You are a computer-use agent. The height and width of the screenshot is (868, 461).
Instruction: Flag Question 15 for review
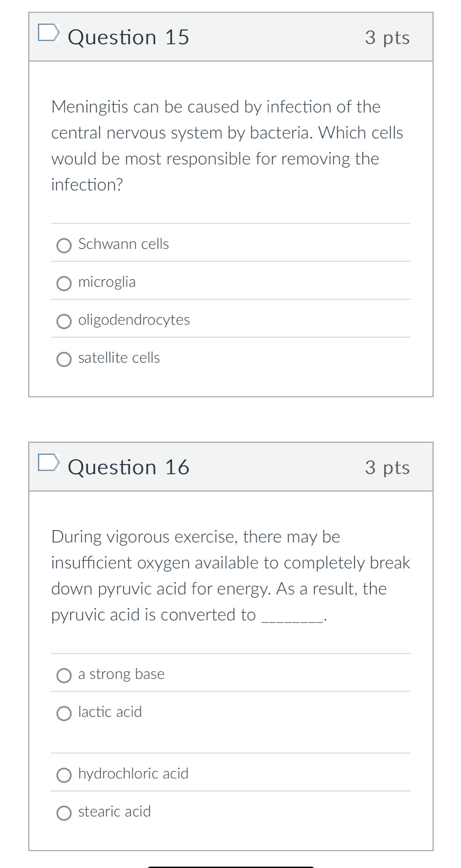point(48,33)
